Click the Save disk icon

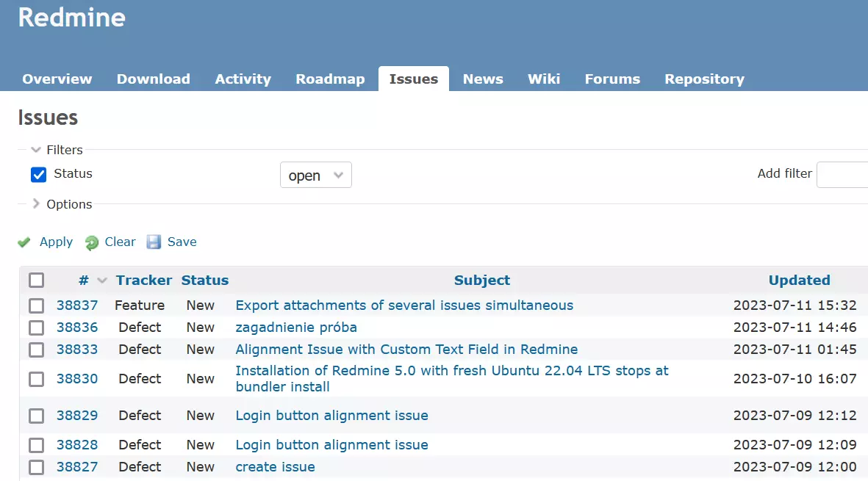(154, 242)
